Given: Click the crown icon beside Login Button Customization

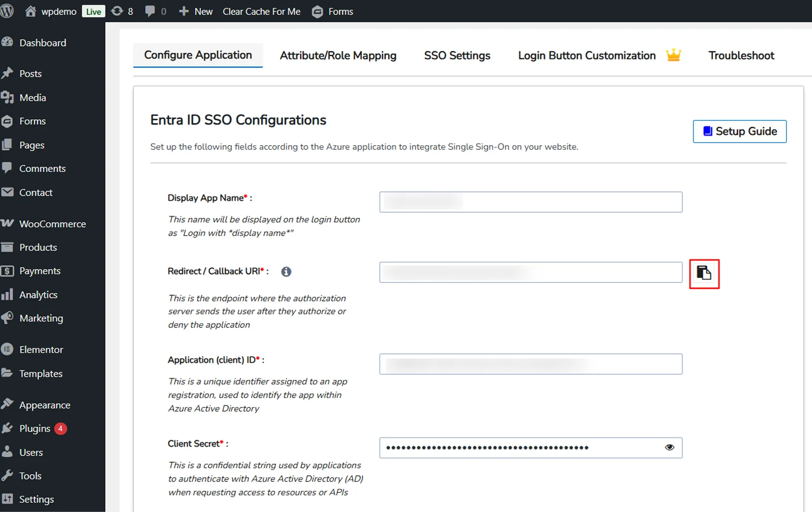Looking at the screenshot, I should pos(673,55).
